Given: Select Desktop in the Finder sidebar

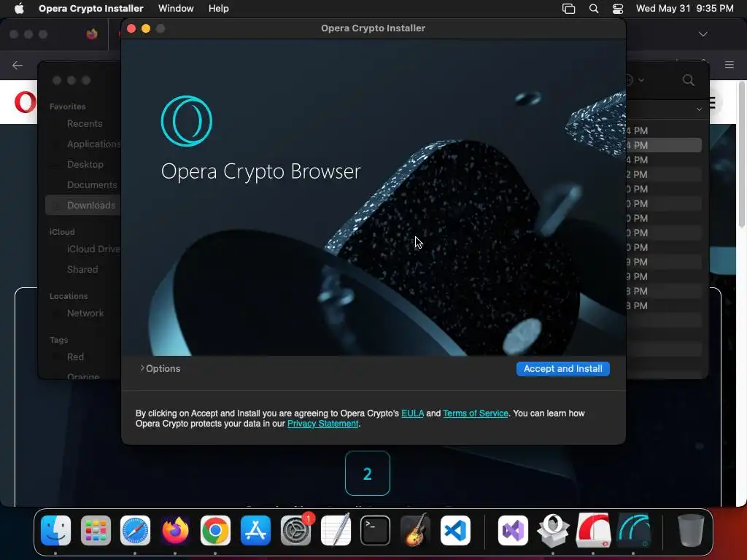Looking at the screenshot, I should coord(85,164).
